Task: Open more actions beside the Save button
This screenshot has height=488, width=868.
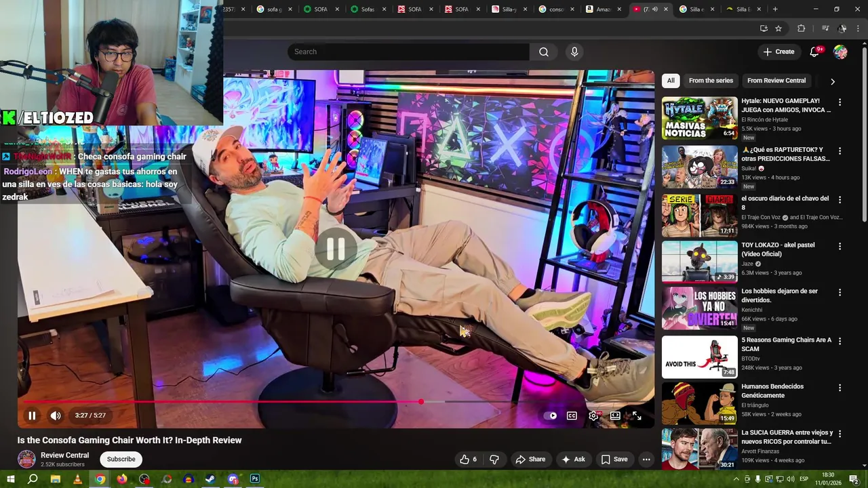Action: tap(646, 459)
